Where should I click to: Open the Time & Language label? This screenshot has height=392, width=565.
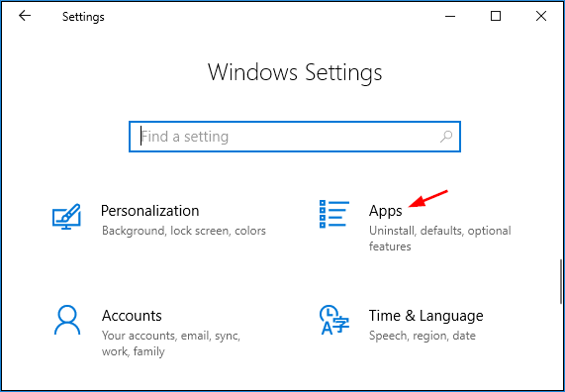point(425,316)
